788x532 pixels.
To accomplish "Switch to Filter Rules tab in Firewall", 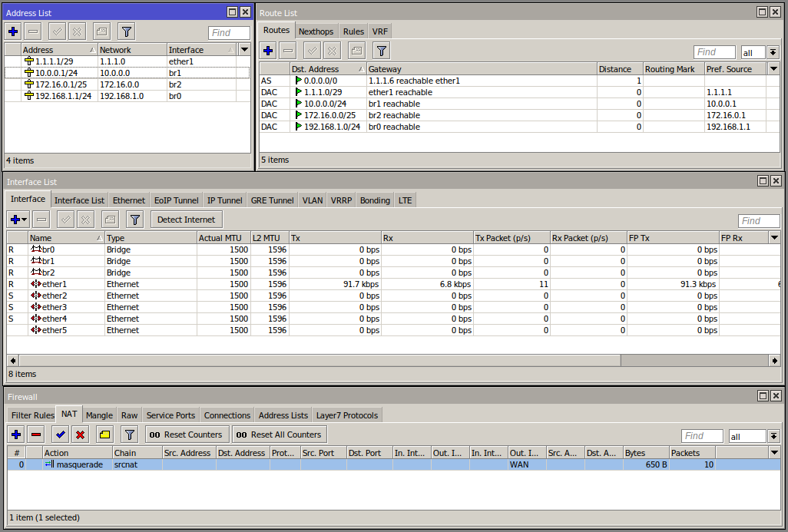I will pyautogui.click(x=33, y=415).
